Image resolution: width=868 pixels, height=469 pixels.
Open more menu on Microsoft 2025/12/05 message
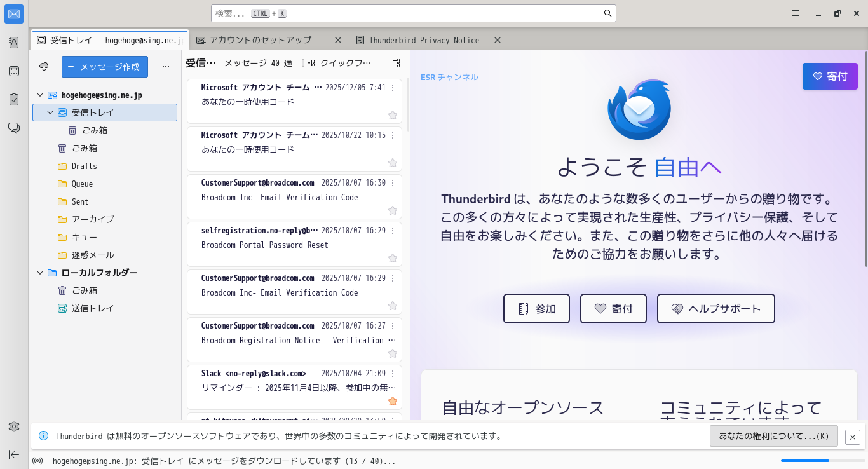pyautogui.click(x=393, y=88)
